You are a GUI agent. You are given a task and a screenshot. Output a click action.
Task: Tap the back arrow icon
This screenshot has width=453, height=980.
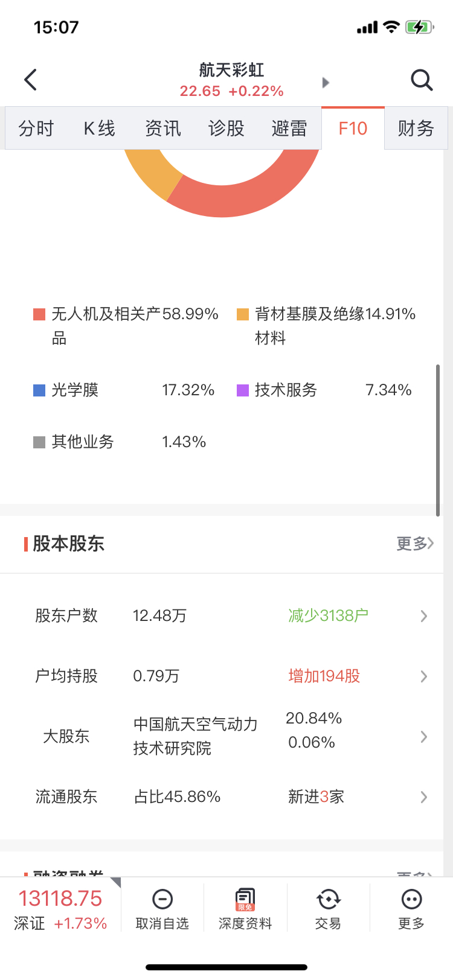[x=31, y=80]
